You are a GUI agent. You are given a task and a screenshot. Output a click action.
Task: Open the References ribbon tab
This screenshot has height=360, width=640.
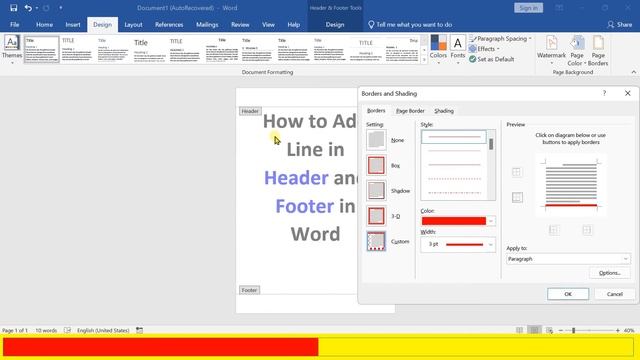point(169,24)
